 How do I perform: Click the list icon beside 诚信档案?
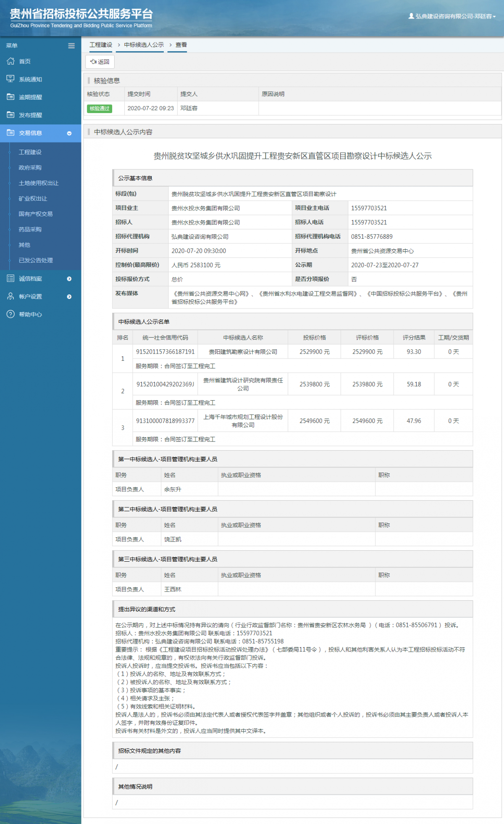(x=10, y=278)
